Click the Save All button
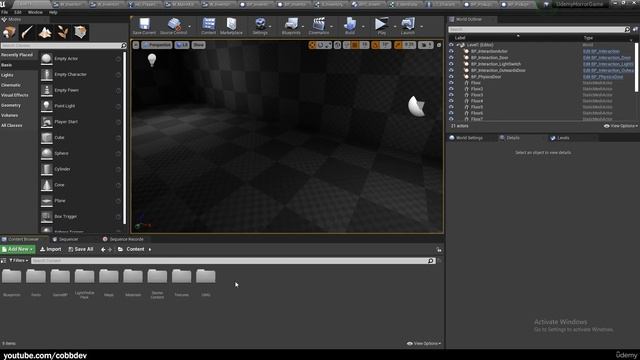This screenshot has height=360, width=640. click(81, 249)
